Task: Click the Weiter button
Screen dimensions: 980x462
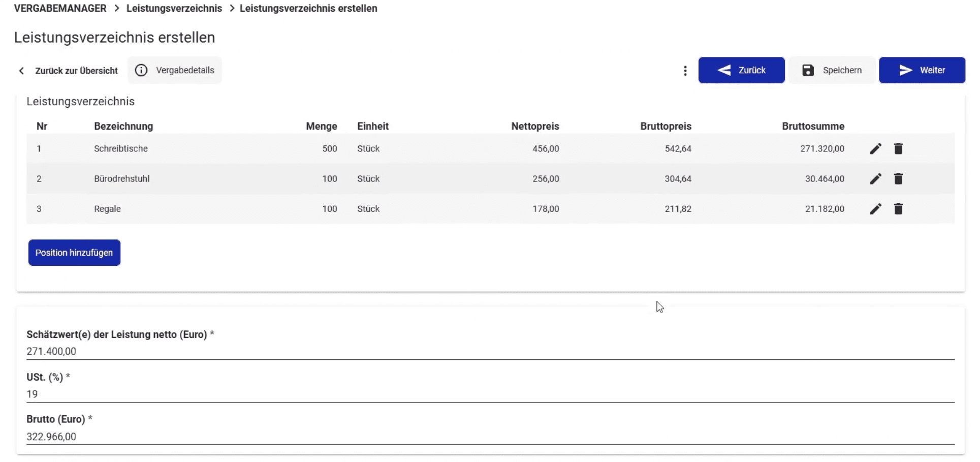Action: [922, 70]
